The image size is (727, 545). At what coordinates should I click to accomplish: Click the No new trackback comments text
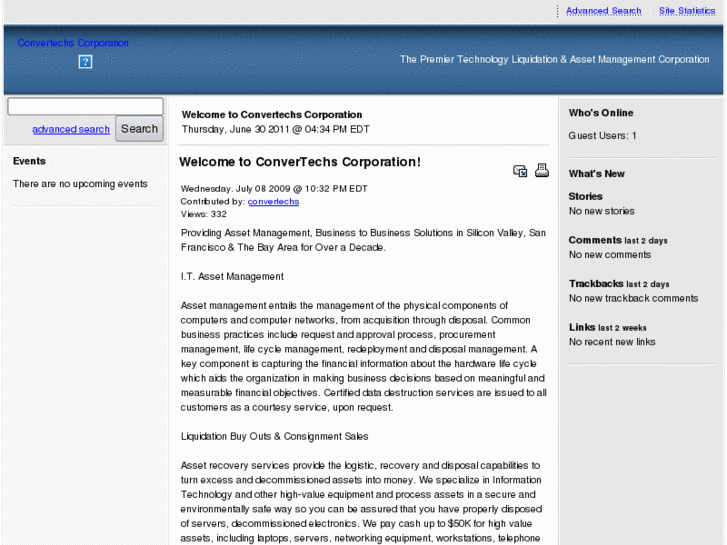point(633,298)
